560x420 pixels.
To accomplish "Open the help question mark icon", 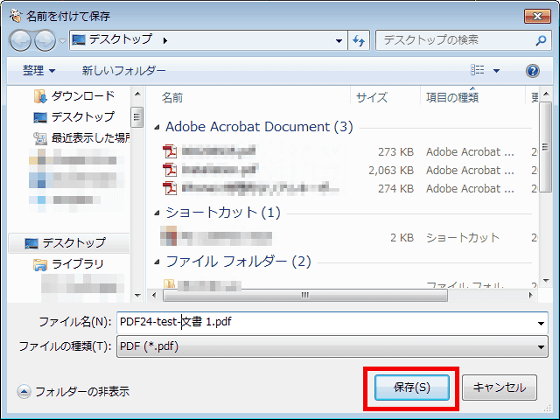I will (x=532, y=71).
